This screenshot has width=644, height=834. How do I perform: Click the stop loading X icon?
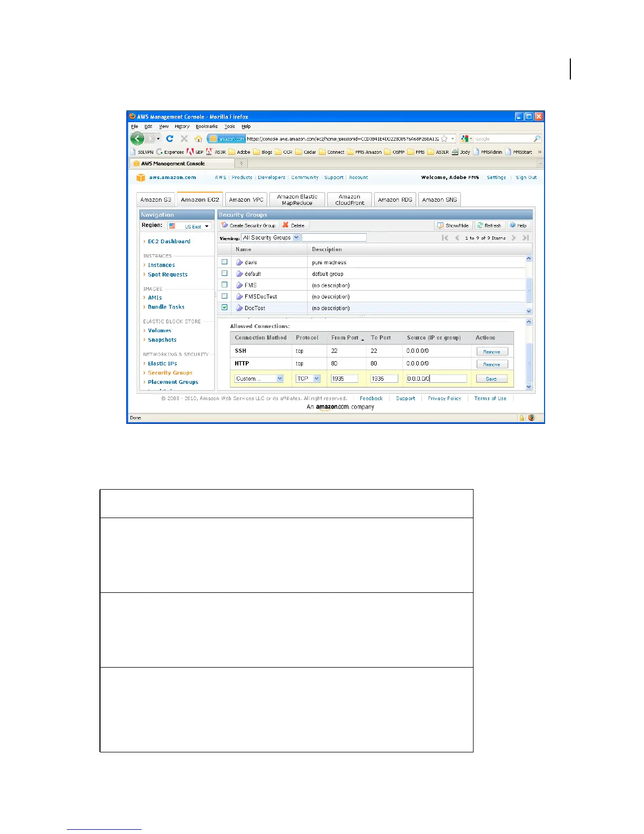[184, 138]
